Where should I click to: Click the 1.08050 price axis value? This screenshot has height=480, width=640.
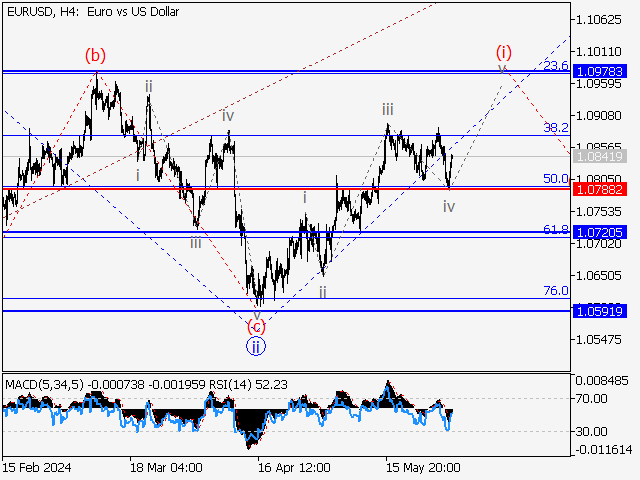pyautogui.click(x=598, y=179)
